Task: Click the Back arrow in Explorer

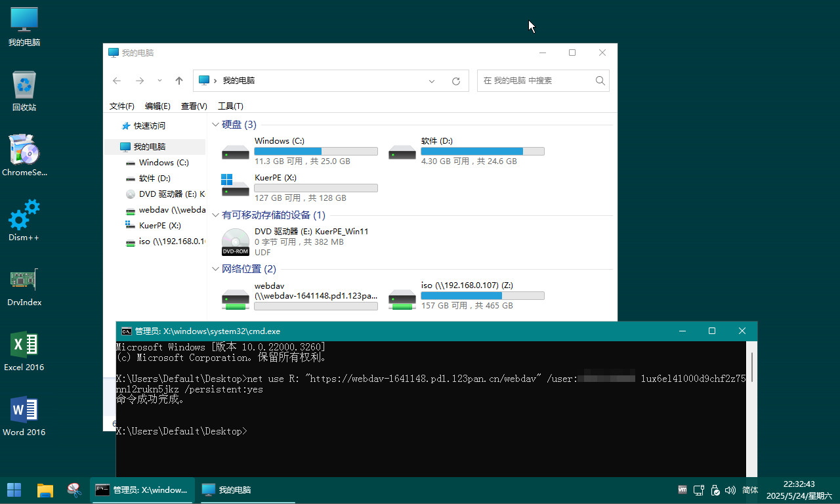Action: 117,81
